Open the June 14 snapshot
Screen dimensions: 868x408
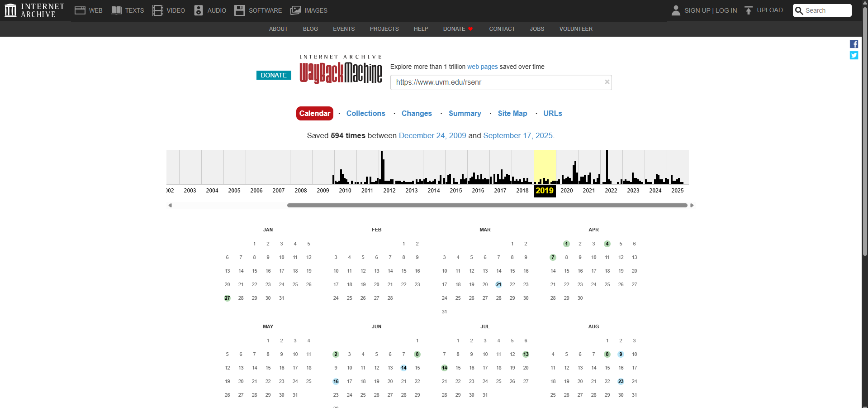point(403,368)
